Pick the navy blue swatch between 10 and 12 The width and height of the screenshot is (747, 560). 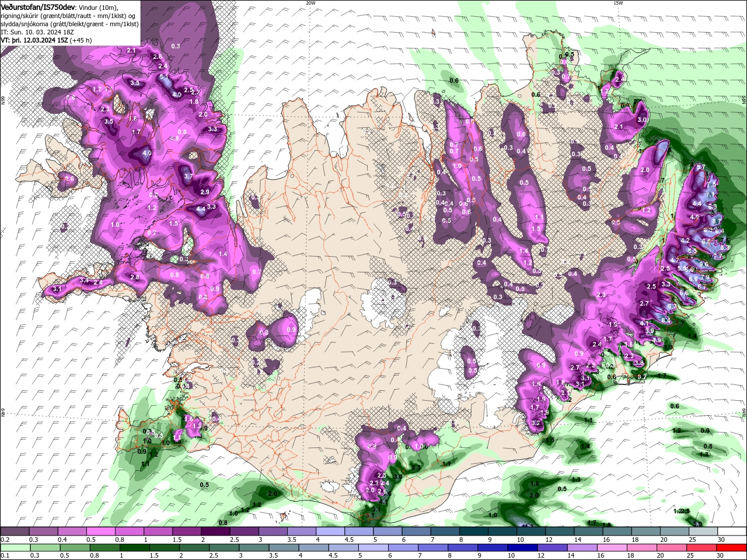click(523, 547)
